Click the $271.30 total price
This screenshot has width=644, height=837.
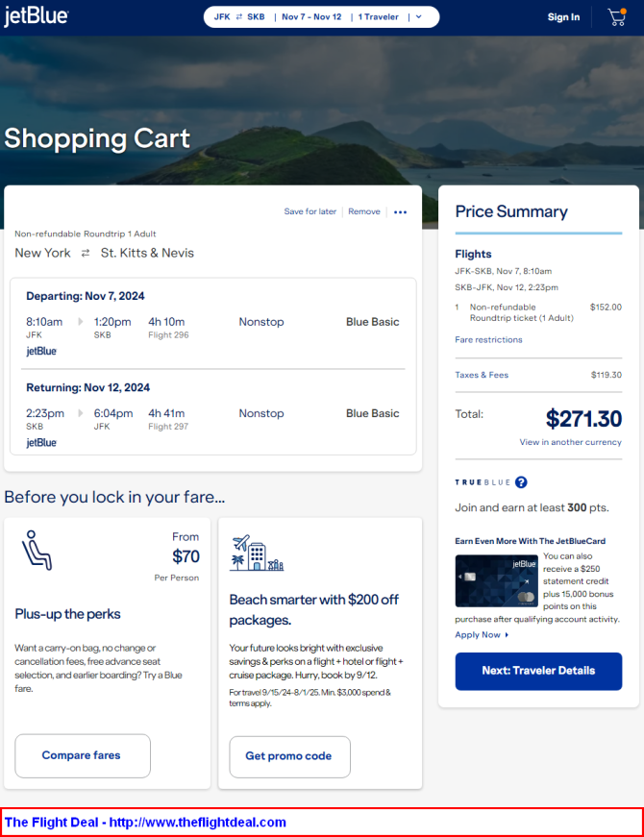point(583,419)
